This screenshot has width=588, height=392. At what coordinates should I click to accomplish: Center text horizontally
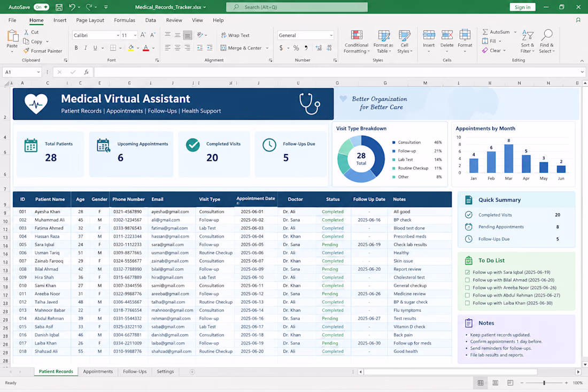(x=177, y=48)
